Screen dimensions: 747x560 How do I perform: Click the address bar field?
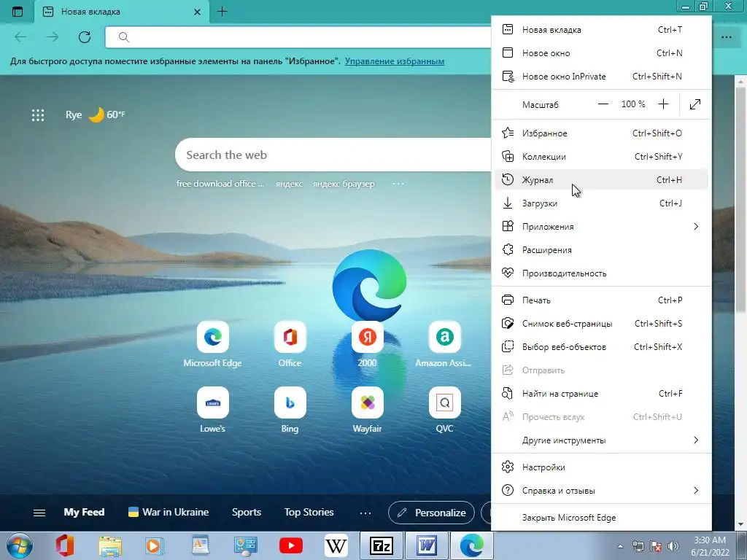(298, 37)
